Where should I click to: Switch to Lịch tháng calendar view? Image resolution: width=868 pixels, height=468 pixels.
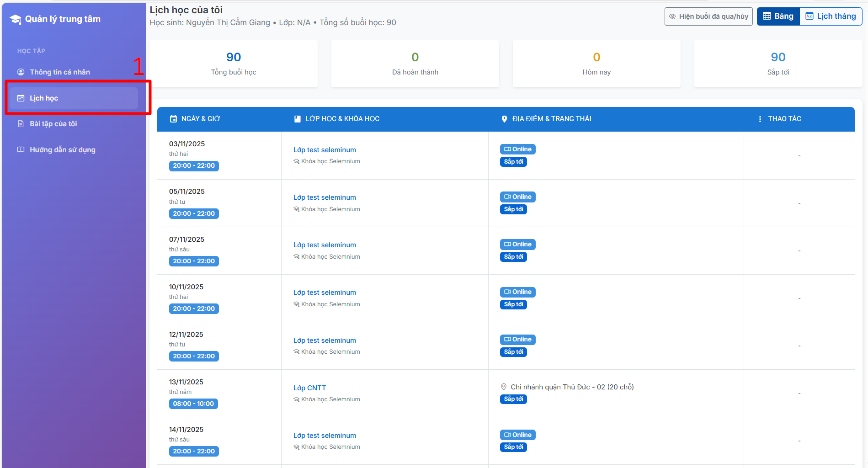(x=831, y=16)
